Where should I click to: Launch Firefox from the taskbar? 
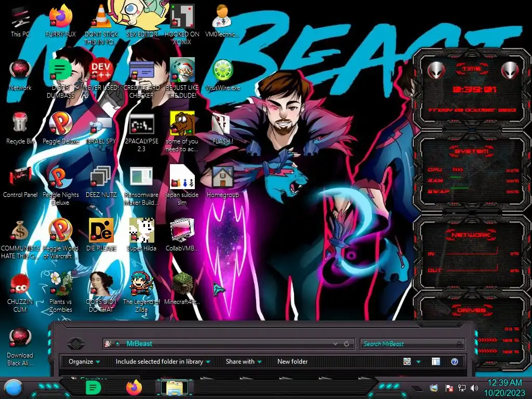point(134,388)
